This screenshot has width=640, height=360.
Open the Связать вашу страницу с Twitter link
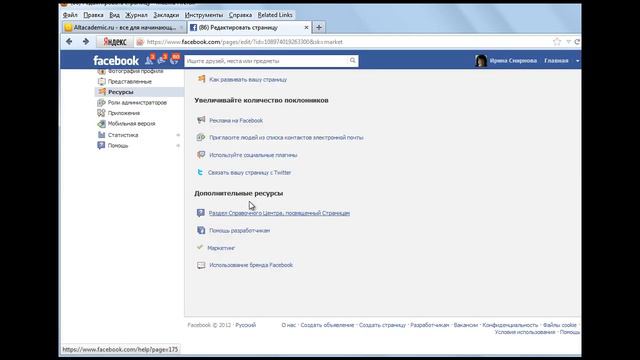pyautogui.click(x=249, y=173)
